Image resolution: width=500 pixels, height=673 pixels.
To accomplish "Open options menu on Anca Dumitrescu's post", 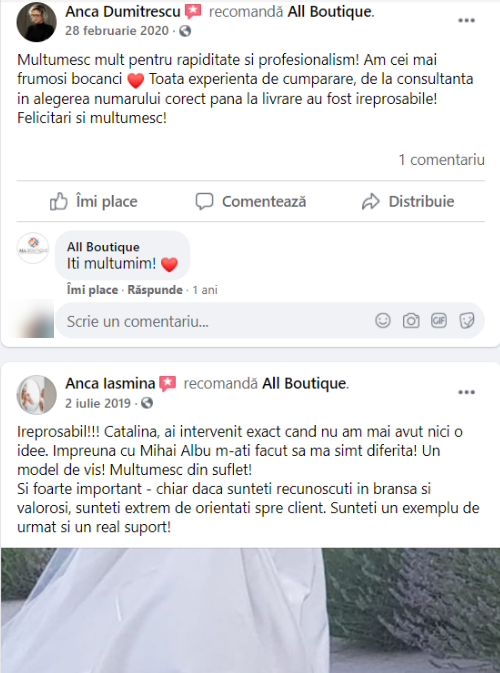I will pyautogui.click(x=466, y=21).
